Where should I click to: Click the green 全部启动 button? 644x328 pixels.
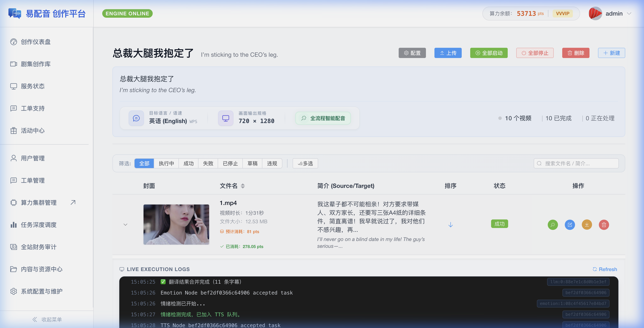489,53
